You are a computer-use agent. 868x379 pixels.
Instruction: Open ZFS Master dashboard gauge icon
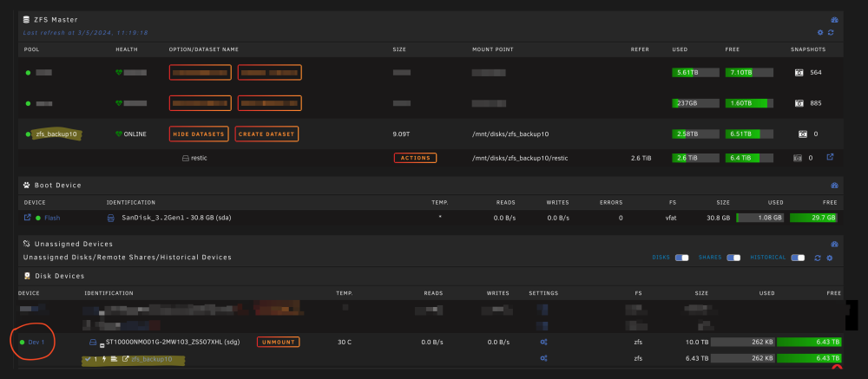(x=834, y=20)
